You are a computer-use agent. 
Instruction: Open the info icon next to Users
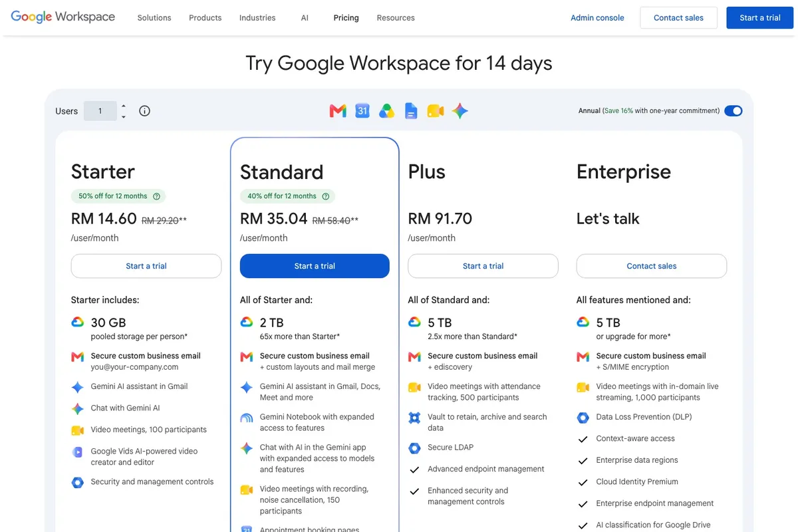pos(144,111)
